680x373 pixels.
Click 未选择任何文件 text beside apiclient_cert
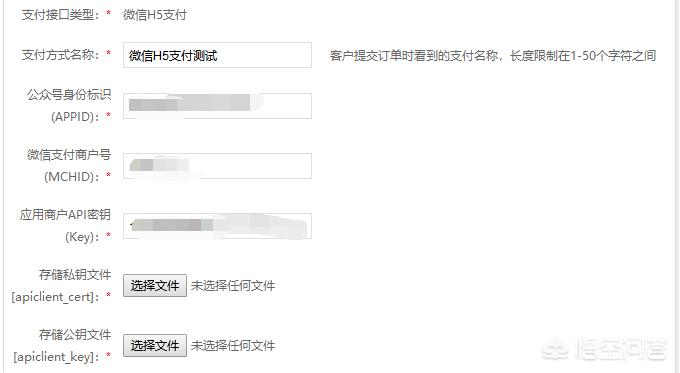[233, 285]
